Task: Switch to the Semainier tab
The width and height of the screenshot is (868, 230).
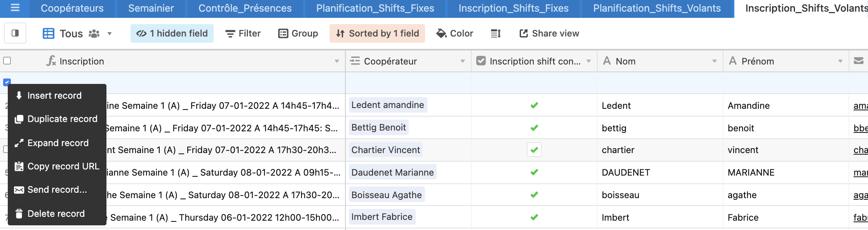Action: click(151, 8)
